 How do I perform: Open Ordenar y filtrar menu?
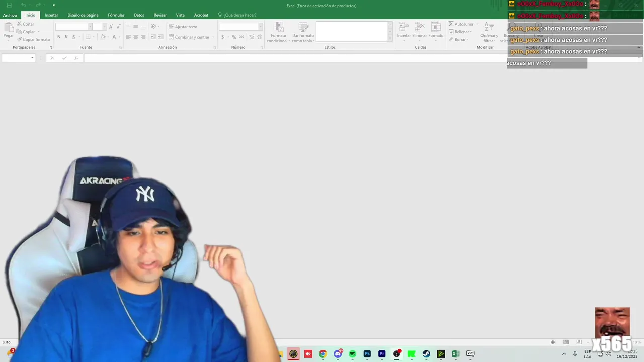[x=489, y=32]
